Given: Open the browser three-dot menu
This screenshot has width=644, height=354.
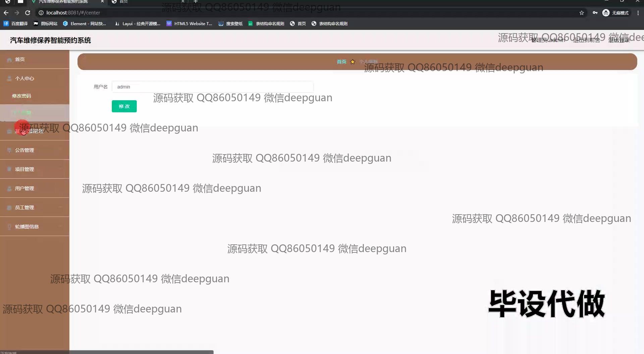Looking at the screenshot, I should tap(638, 13).
